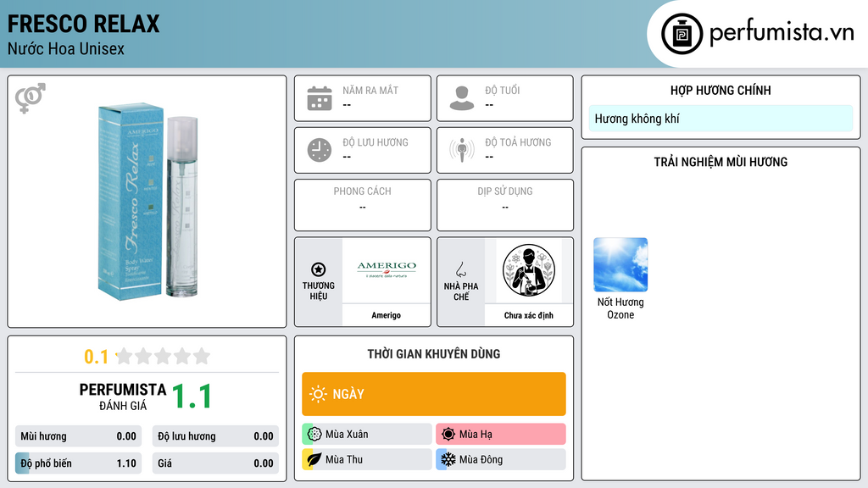Open the Fresco Relax product image
The width and height of the screenshot is (868, 488).
[x=147, y=202]
